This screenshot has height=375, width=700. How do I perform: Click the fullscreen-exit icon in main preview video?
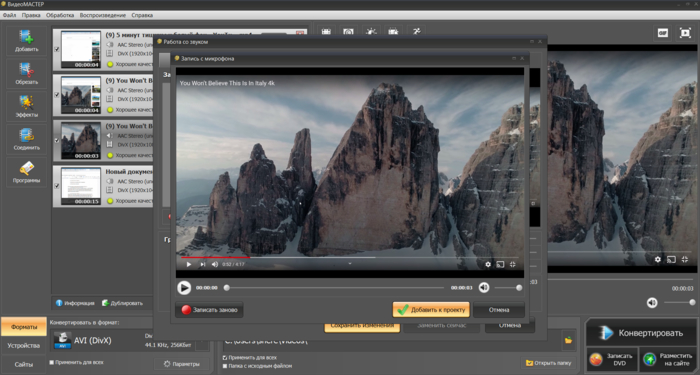684,259
